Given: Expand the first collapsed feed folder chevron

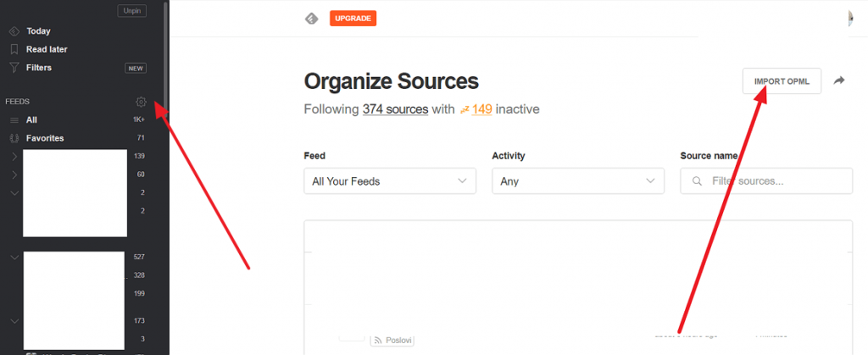Looking at the screenshot, I should 14,157.
